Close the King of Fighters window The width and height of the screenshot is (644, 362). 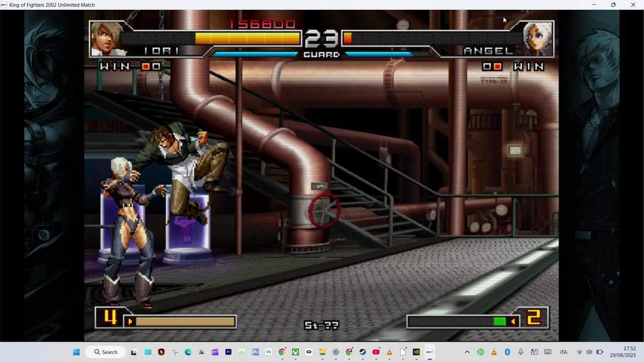[633, 5]
